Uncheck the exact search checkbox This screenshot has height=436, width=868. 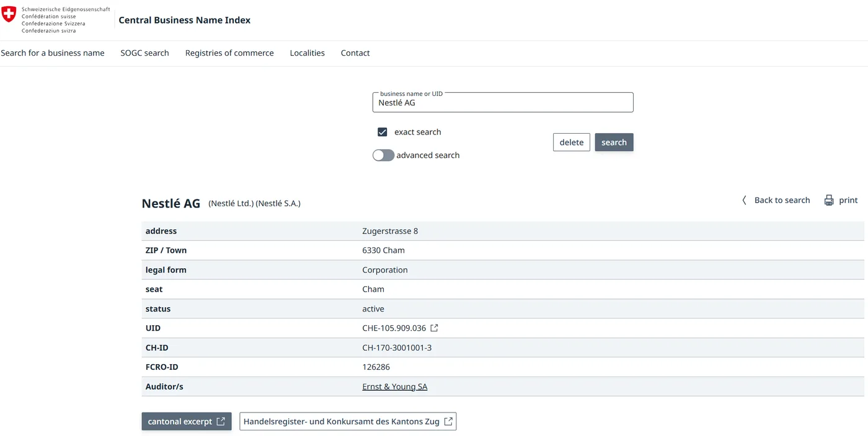[383, 132]
